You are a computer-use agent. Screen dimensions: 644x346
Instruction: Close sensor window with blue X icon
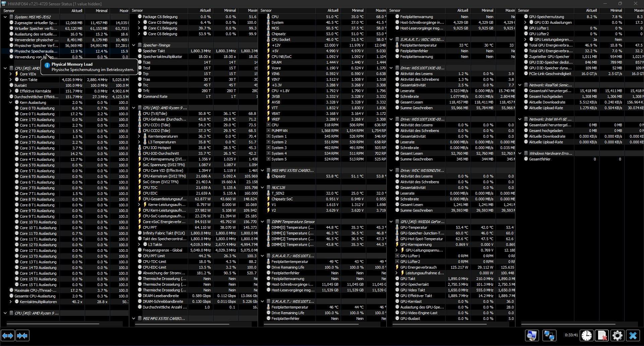(633, 335)
